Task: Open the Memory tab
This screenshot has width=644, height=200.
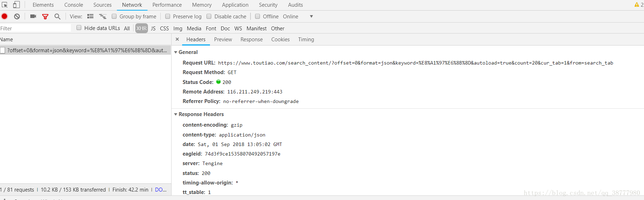Action: tap(202, 5)
